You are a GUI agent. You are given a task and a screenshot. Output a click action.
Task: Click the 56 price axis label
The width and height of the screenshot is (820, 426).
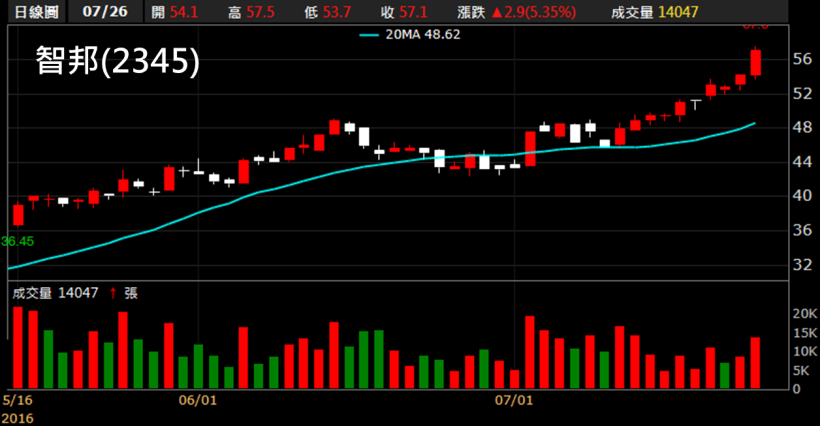click(802, 59)
